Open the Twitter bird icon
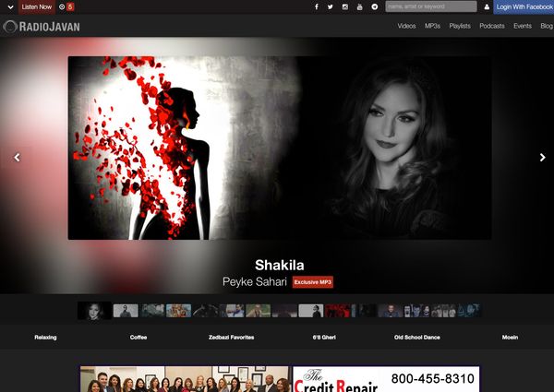Image resolution: width=554 pixels, height=392 pixels. point(330,6)
